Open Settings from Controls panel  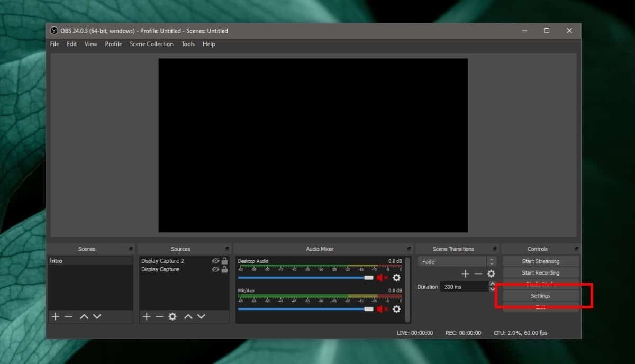point(540,296)
